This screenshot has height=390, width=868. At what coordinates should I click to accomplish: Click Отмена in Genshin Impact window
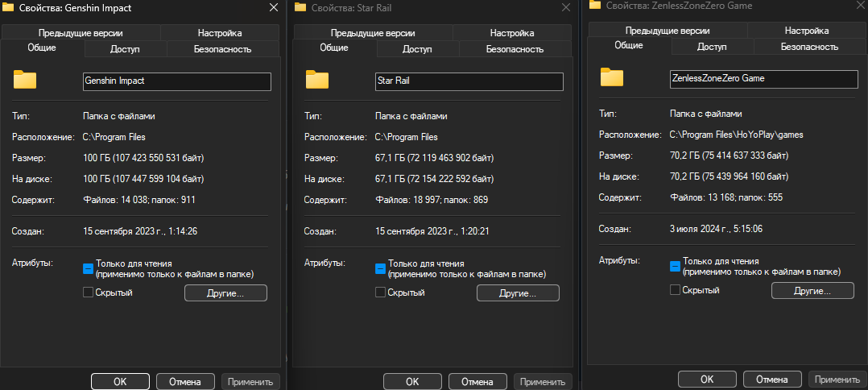[185, 382]
